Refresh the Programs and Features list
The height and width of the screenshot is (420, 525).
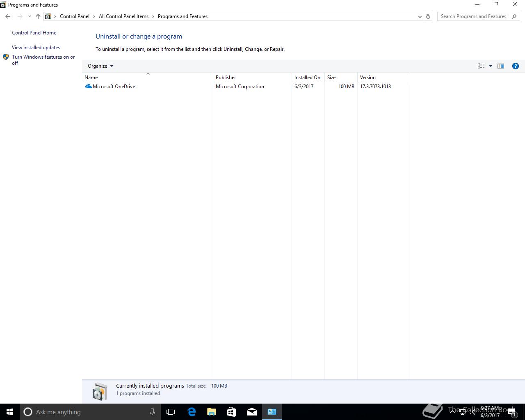[428, 16]
